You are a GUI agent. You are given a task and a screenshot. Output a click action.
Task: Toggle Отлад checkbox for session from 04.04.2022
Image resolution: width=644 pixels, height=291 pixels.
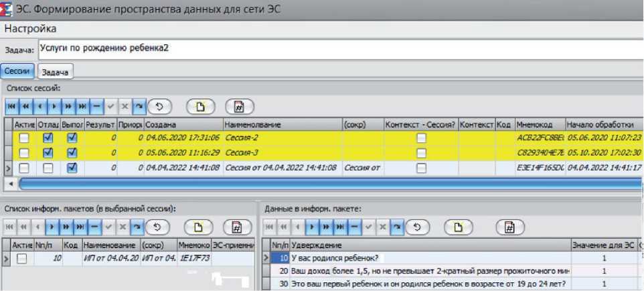point(48,168)
